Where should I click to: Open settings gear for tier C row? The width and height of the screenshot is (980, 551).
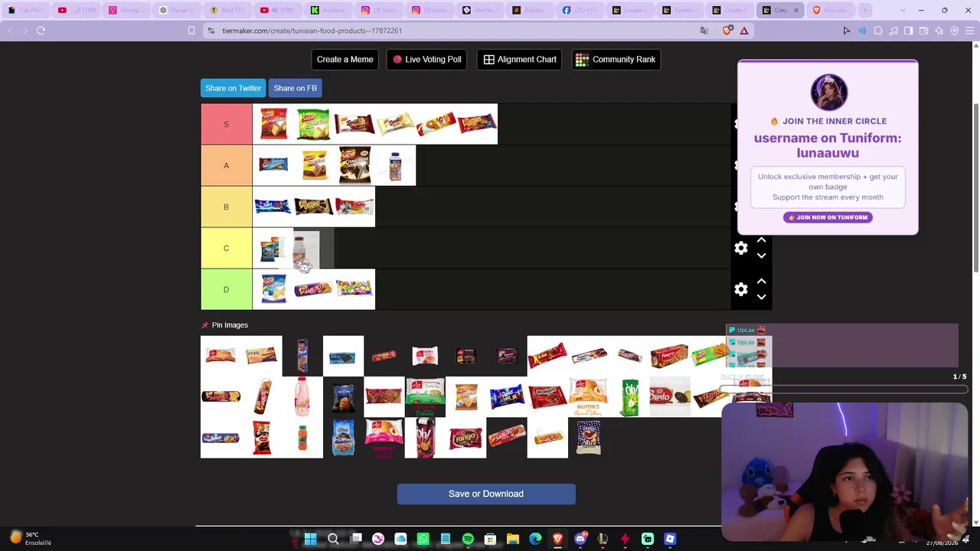point(741,248)
